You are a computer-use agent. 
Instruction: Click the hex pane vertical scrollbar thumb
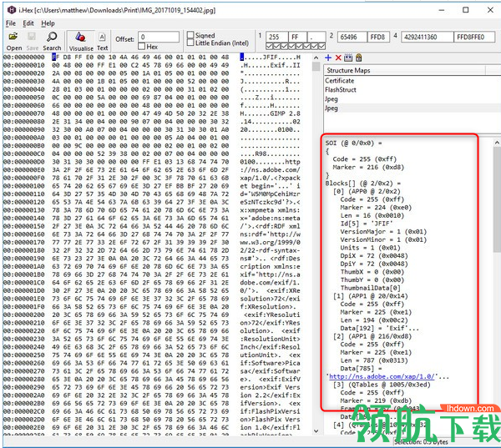point(316,66)
